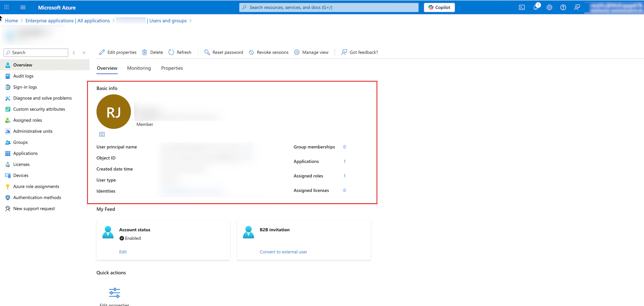Image resolution: width=644 pixels, height=306 pixels.
Task: Open Authentication methods in the sidebar
Action: click(37, 198)
